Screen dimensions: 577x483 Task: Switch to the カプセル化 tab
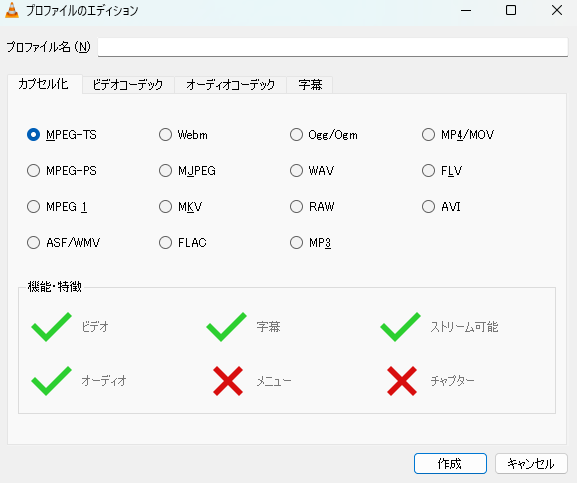pyautogui.click(x=45, y=84)
